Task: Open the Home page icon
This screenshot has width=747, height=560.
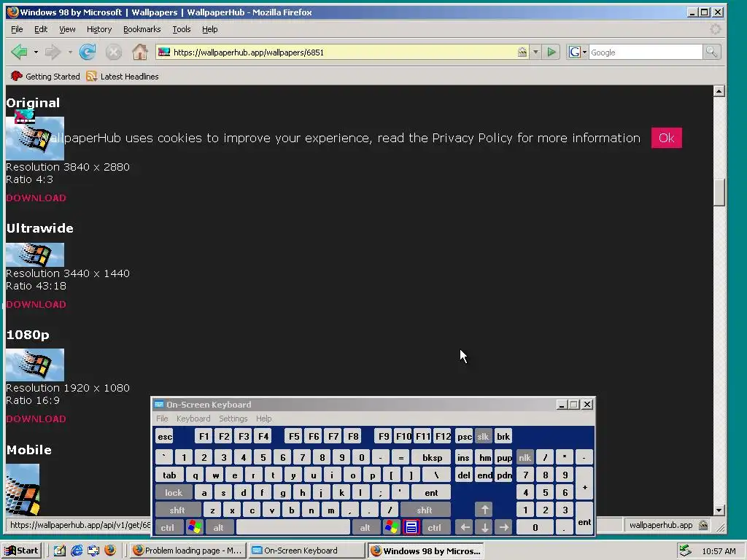Action: coord(139,52)
